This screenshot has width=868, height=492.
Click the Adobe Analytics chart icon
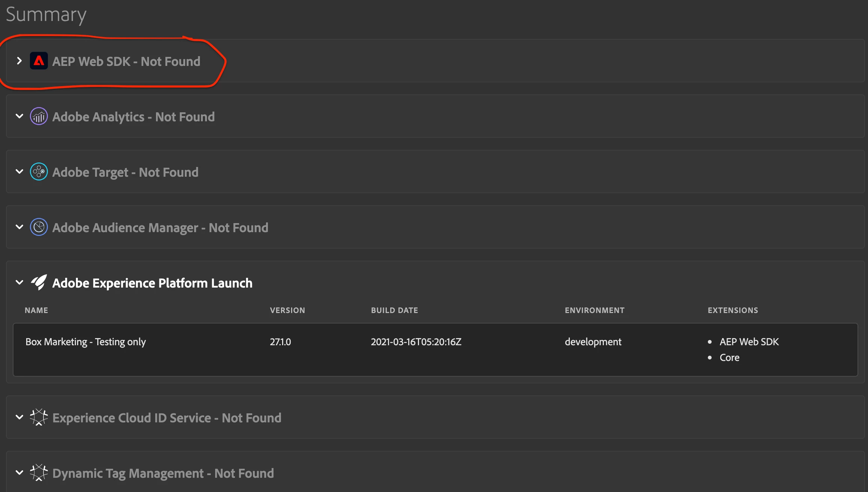click(39, 116)
